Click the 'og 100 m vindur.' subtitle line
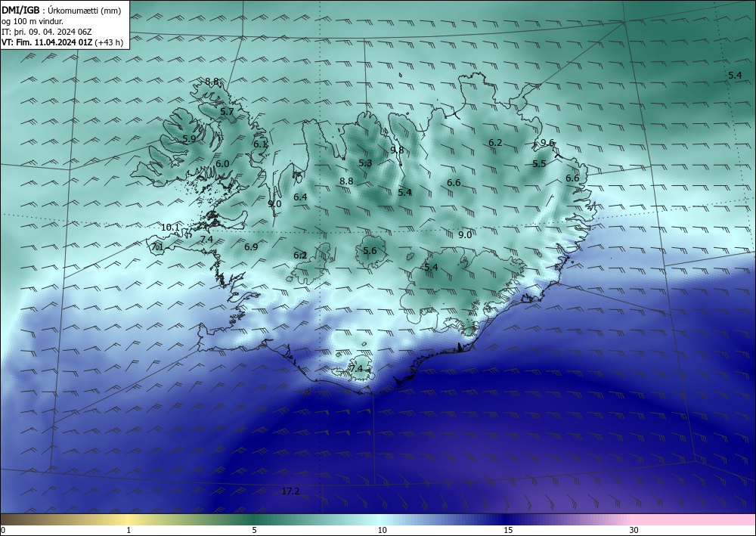This screenshot has width=756, height=536. tap(33, 21)
